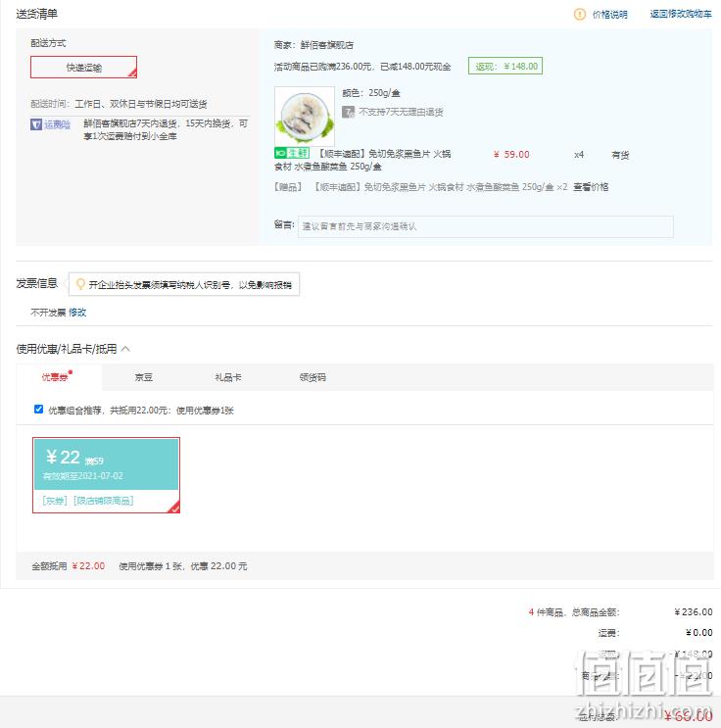Click the 总商品金额 ¥236.00 value
721x728 pixels.
coord(694,612)
